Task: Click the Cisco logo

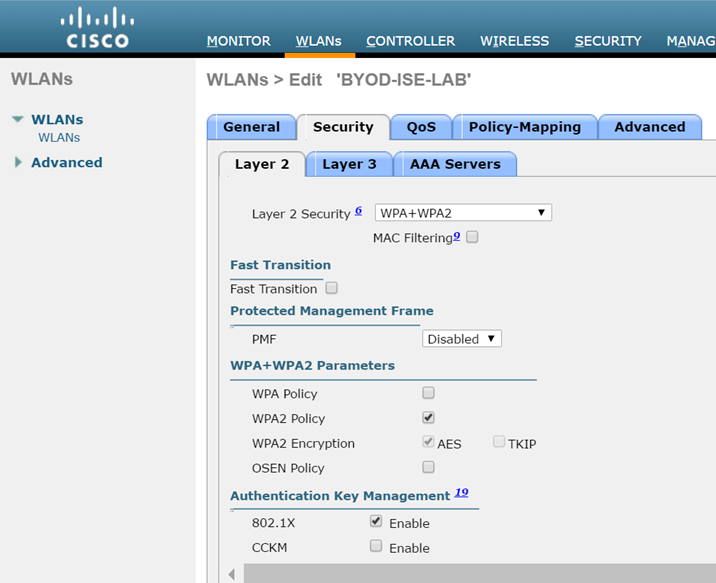Action: (x=97, y=27)
